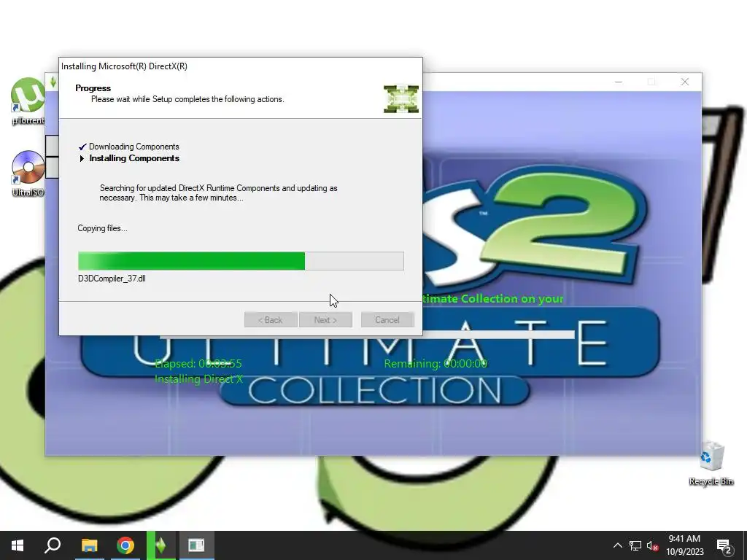
Task: Open the network status tray icon
Action: [x=635, y=545]
